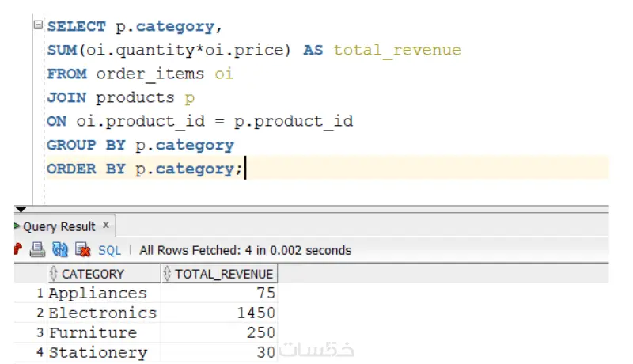Close the Query Result tab
The width and height of the screenshot is (633, 364).
106,226
